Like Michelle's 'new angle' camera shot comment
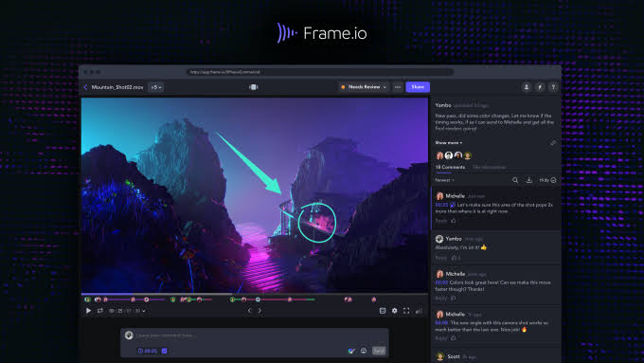This screenshot has height=363, width=644. coord(454,338)
